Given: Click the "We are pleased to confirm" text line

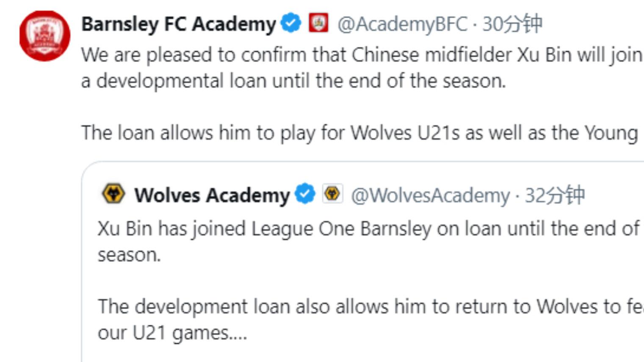Looking at the screenshot, I should pos(360,55).
